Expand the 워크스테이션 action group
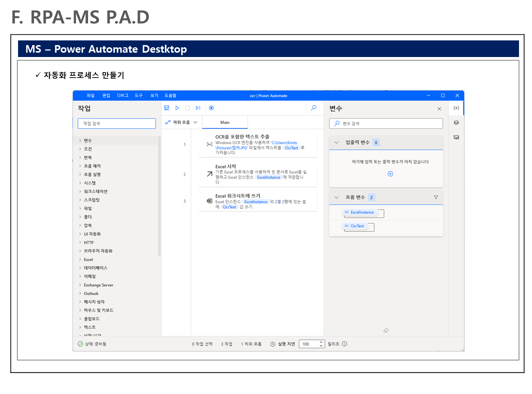Screen dimensions: 532x394 pos(80,192)
